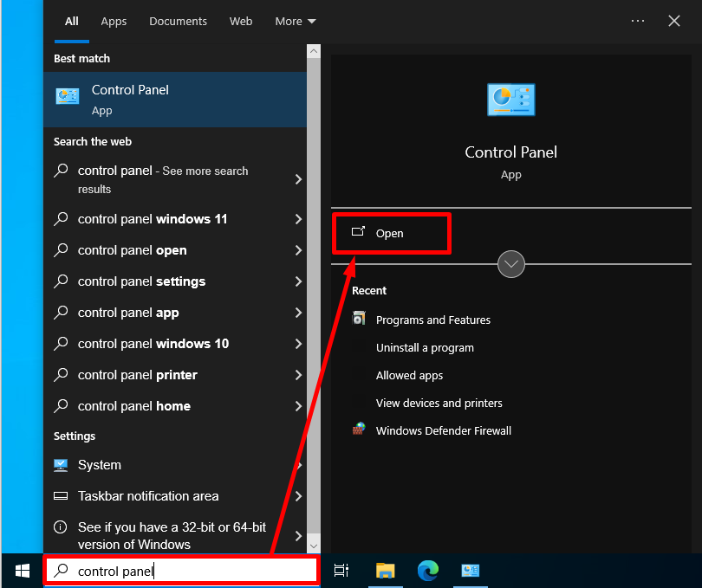This screenshot has width=702, height=588.
Task: Switch to the Apps tab
Action: tap(114, 22)
